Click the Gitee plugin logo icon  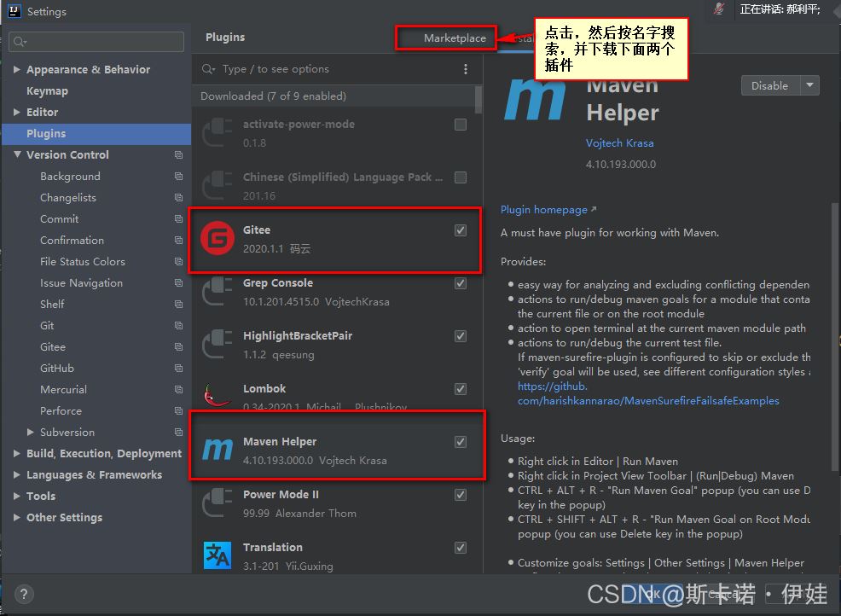[x=217, y=238]
